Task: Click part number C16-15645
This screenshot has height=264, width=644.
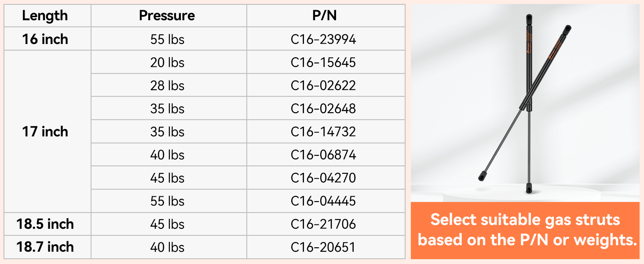Action: point(323,62)
